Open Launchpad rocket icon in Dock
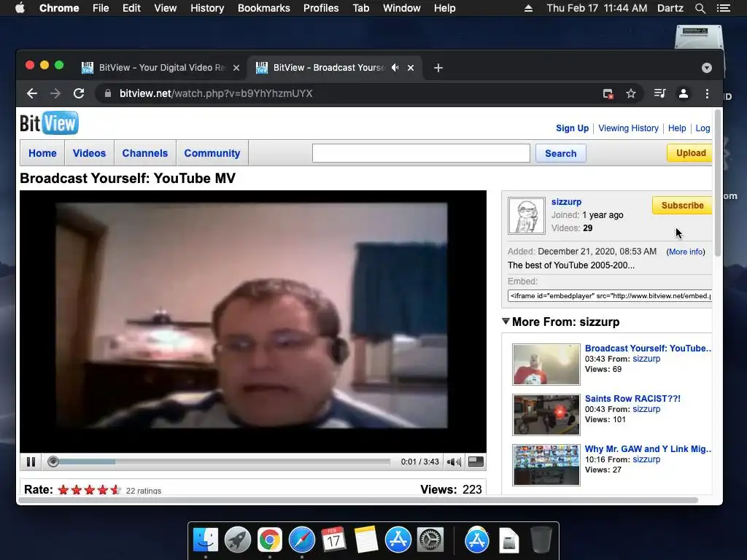Image resolution: width=747 pixels, height=560 pixels. [x=238, y=540]
